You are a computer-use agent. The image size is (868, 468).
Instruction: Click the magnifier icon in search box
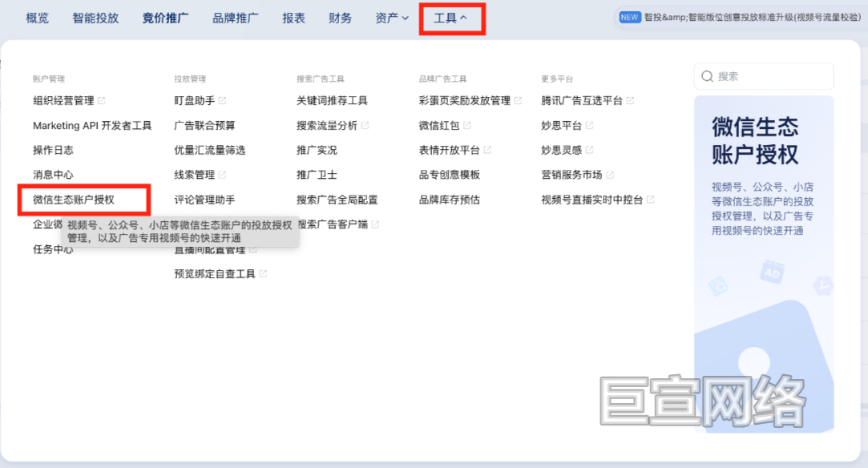(707, 76)
